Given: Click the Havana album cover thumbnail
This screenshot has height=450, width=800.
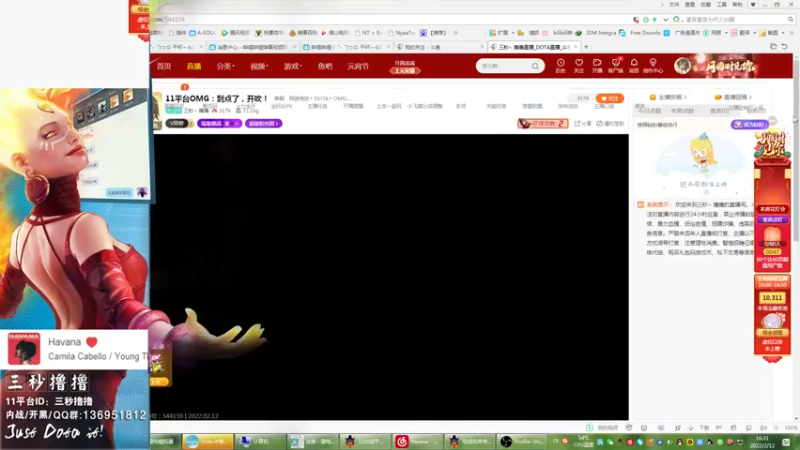Looking at the screenshot, I should [23, 349].
